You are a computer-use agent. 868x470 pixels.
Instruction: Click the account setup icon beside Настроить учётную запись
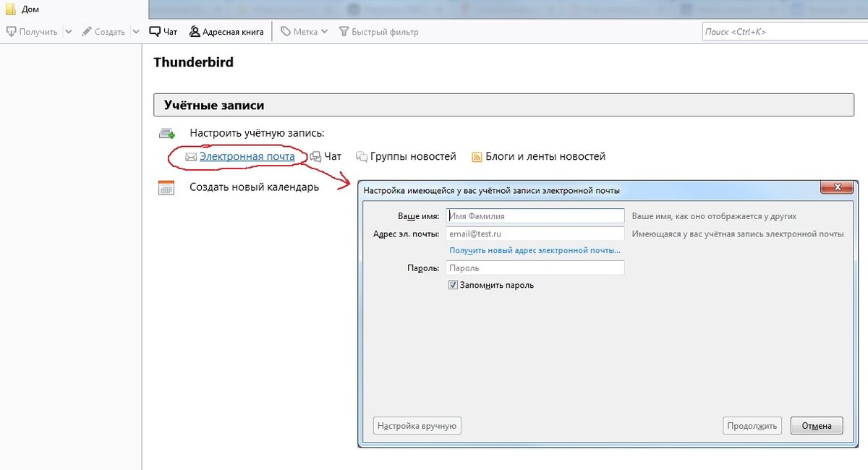[x=167, y=133]
